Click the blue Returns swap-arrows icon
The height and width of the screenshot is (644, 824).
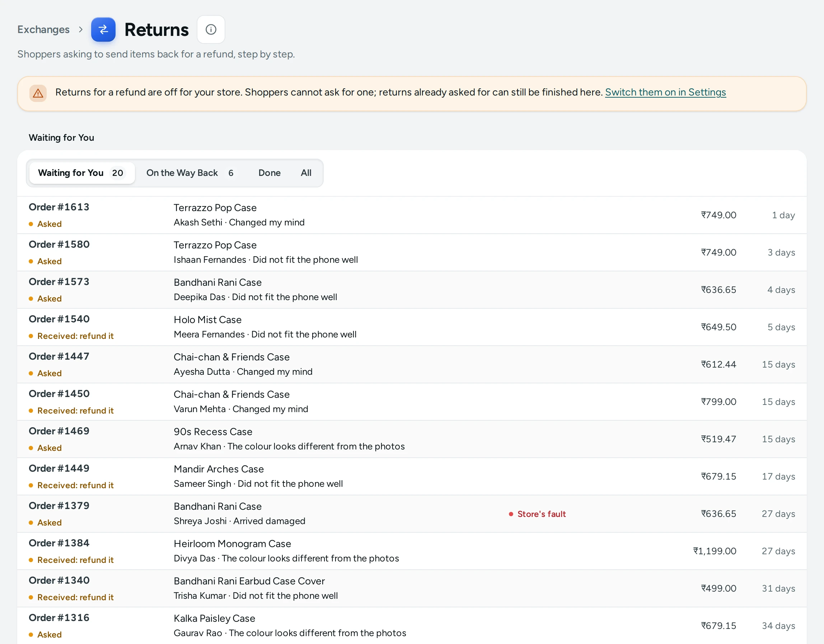pos(103,29)
